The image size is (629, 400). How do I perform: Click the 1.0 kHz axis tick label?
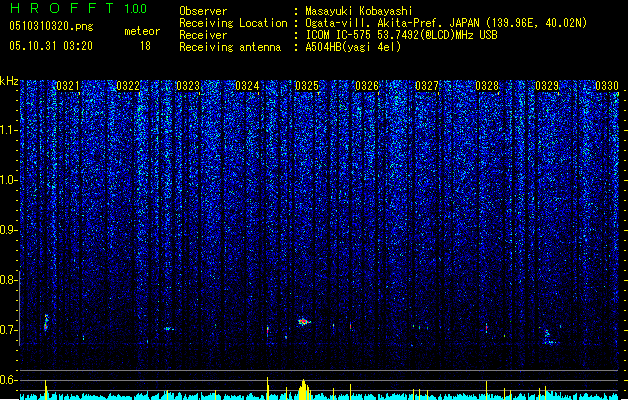(x=9, y=180)
